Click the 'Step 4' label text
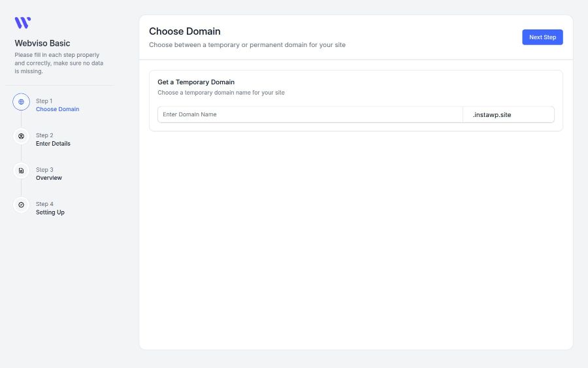The height and width of the screenshot is (368, 588). click(x=44, y=204)
